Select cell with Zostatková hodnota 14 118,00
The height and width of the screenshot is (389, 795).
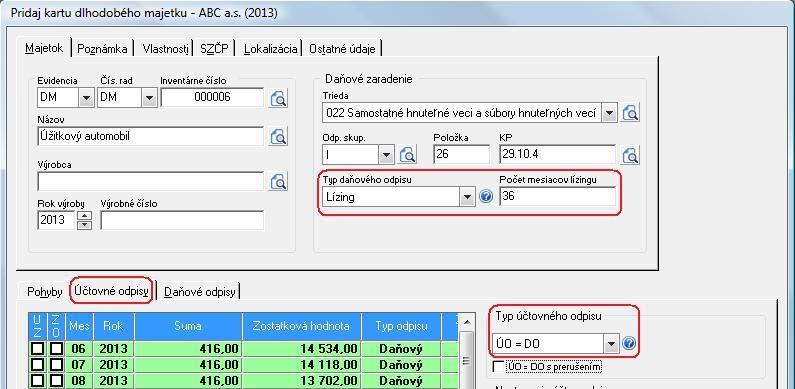pos(302,365)
